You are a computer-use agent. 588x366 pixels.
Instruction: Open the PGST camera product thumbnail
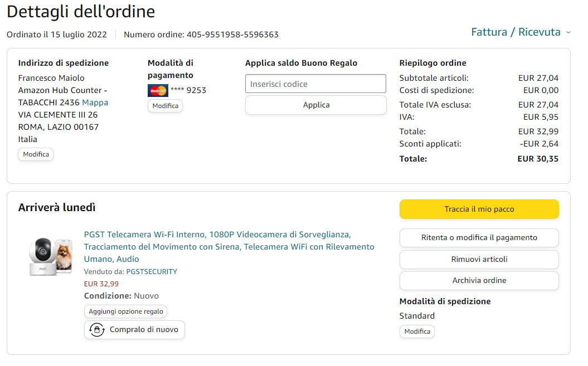(x=51, y=256)
